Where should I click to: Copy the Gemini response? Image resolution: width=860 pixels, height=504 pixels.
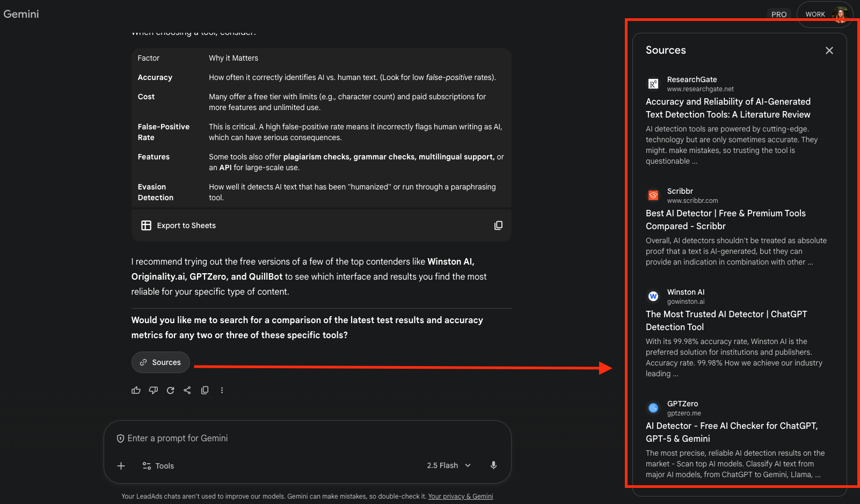pos(205,390)
